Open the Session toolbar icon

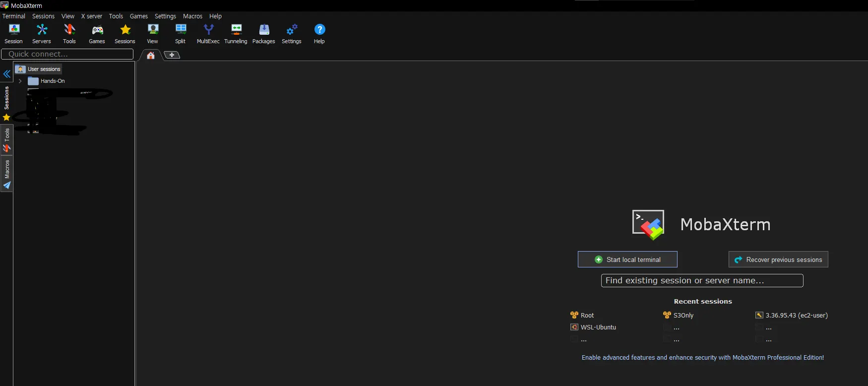coord(14,34)
